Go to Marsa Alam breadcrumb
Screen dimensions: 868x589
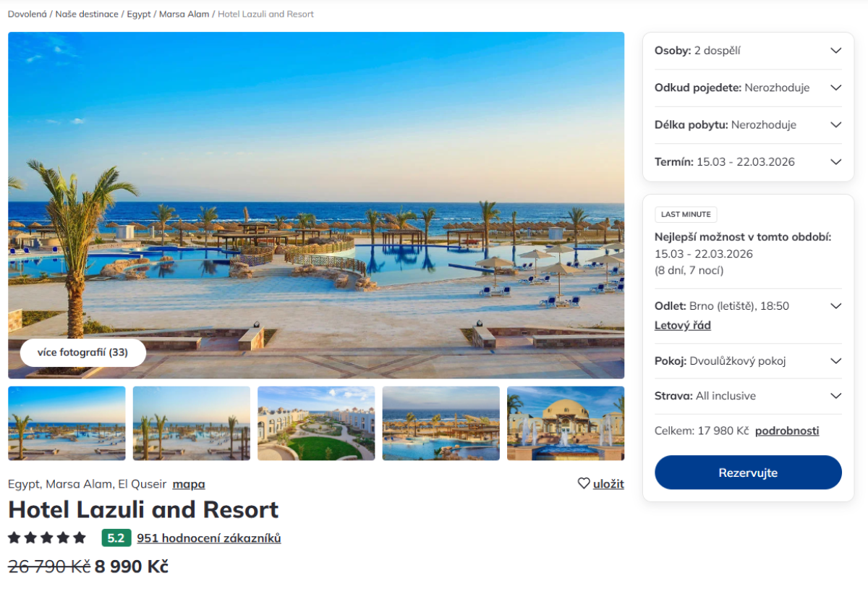(x=184, y=14)
